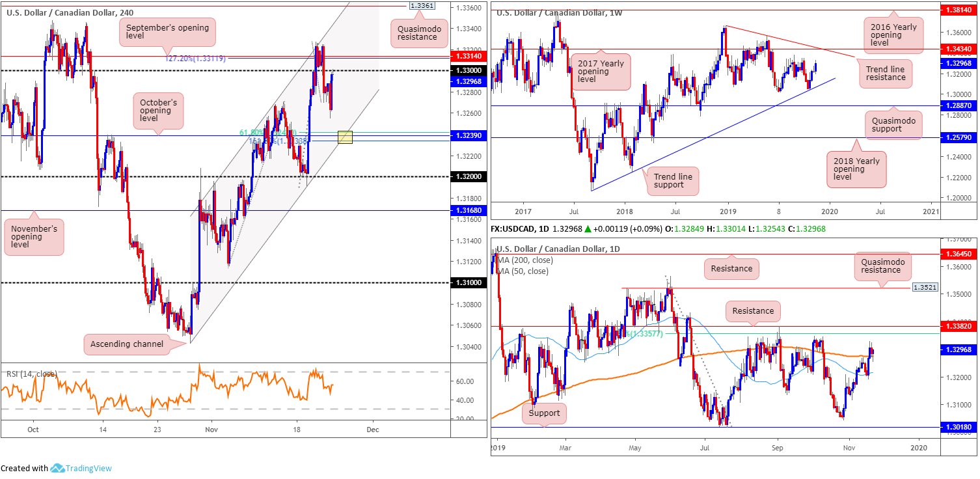This screenshot has width=980, height=479.
Task: Select the 1.25790 price tag
Action: [x=957, y=138]
